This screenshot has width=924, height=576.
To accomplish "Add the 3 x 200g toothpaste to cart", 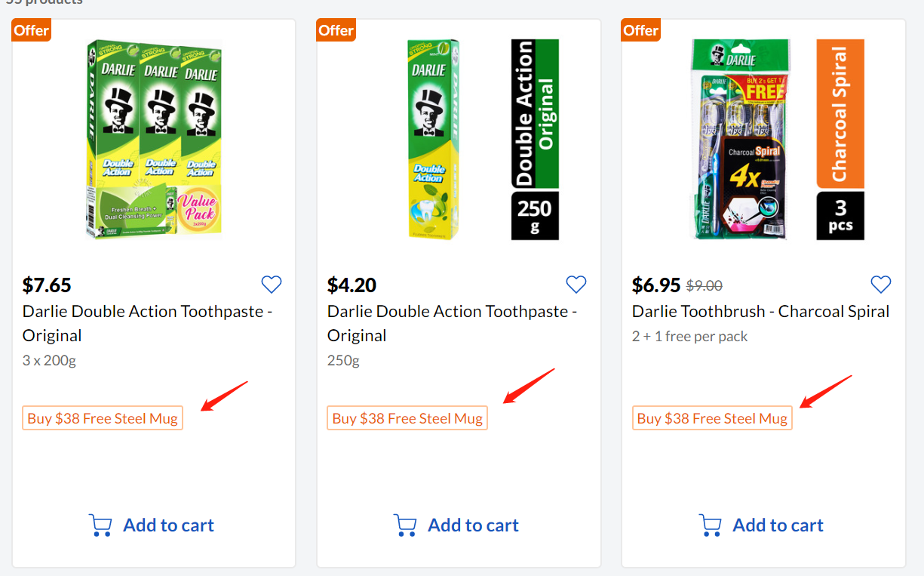I will tap(168, 525).
